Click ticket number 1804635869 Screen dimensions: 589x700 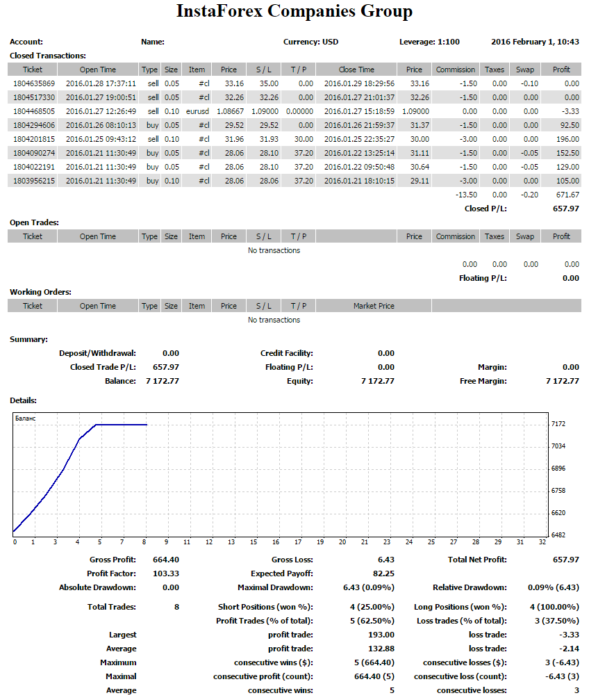coord(34,83)
